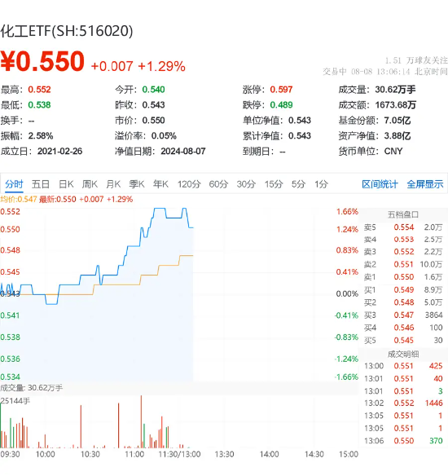Click the 25144手 volume scale label

coord(15,401)
